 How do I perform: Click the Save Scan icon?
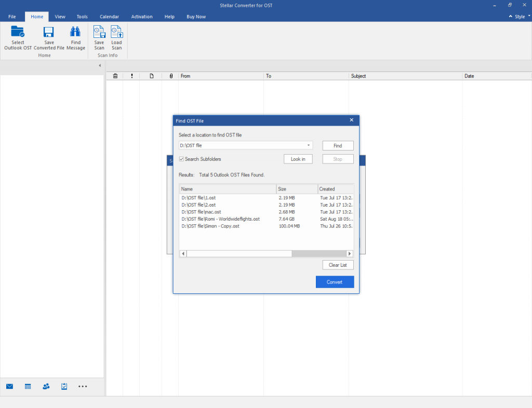[99, 32]
